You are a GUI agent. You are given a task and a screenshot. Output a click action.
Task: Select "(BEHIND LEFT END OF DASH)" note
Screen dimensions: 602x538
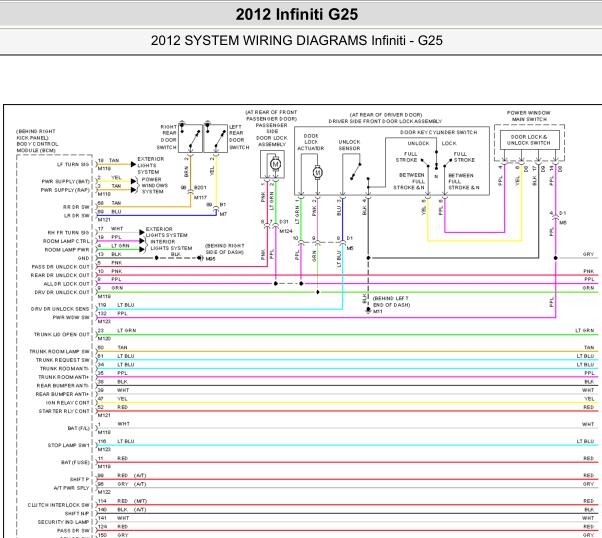[391, 301]
